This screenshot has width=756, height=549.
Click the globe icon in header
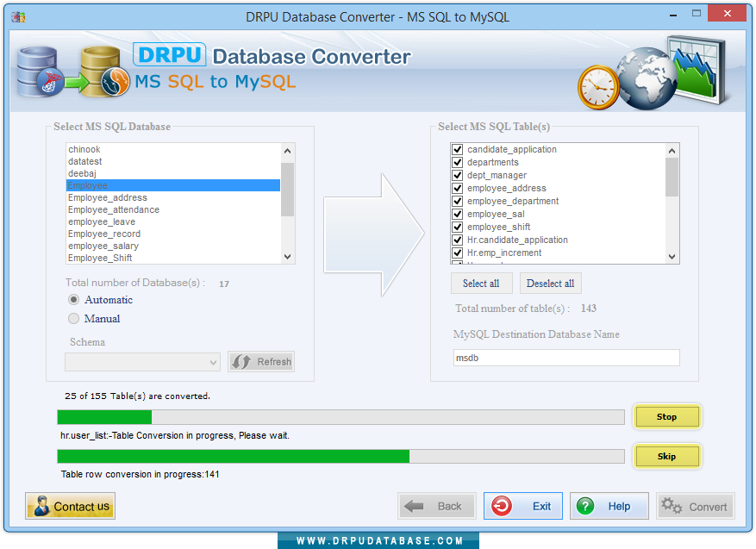tap(646, 78)
